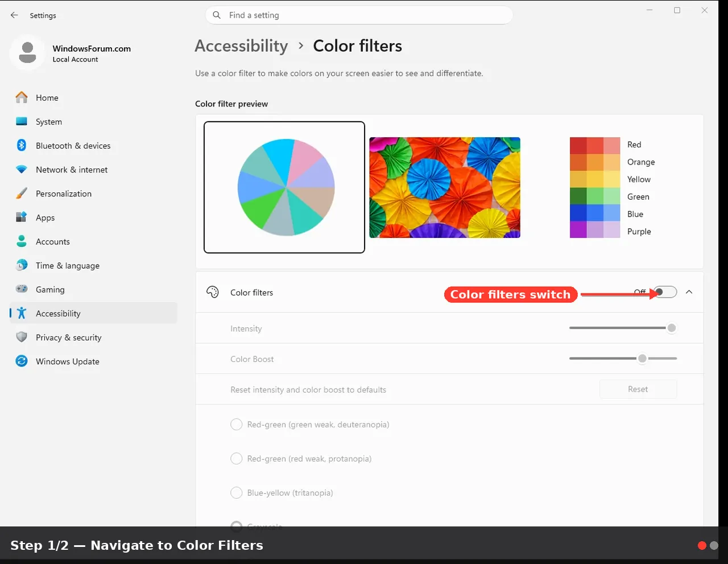The height and width of the screenshot is (564, 728).
Task: Open the Gaming controller icon
Action: (x=22, y=289)
